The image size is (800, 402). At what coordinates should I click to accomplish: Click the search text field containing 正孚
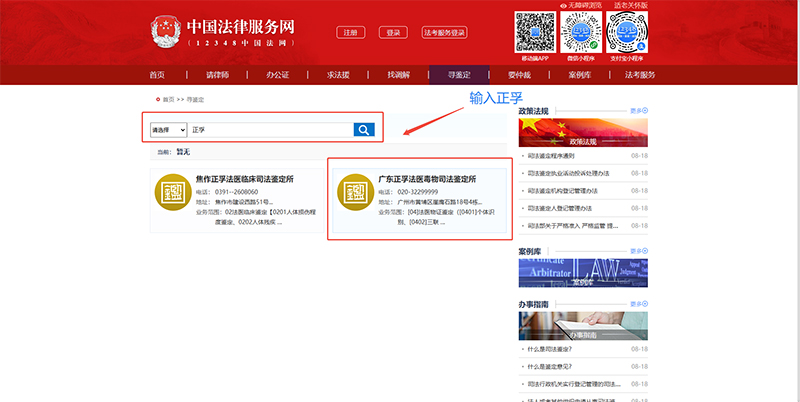click(x=270, y=130)
